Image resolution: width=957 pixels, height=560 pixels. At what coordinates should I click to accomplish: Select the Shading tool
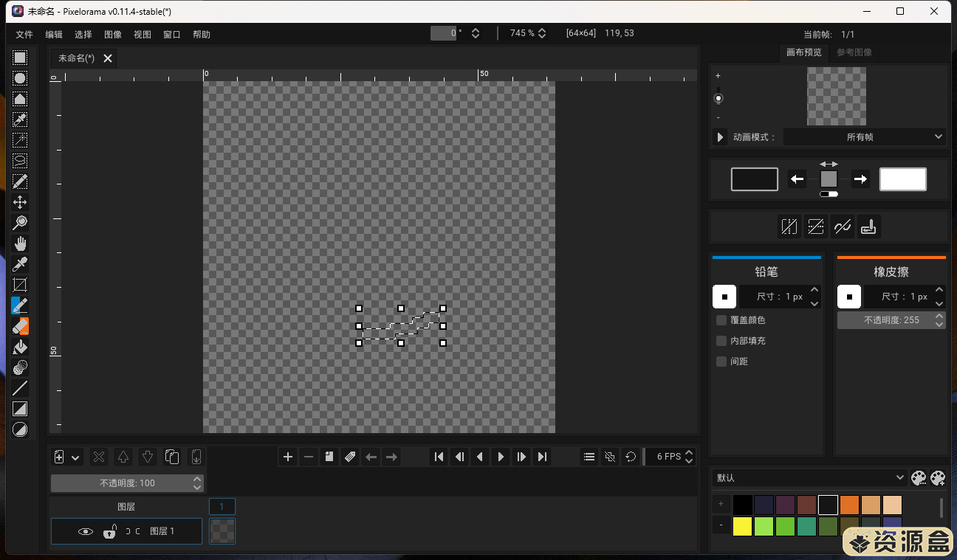click(20, 367)
